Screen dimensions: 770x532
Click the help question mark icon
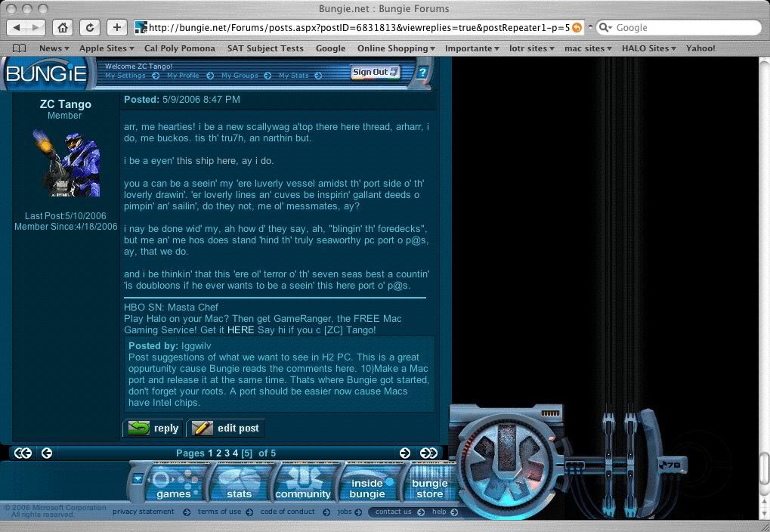[x=422, y=73]
